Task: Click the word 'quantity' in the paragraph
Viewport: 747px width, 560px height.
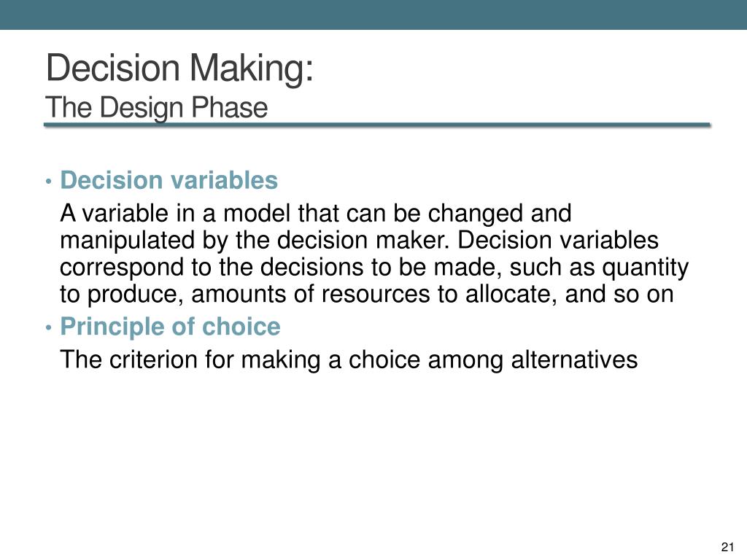Action: point(646,268)
